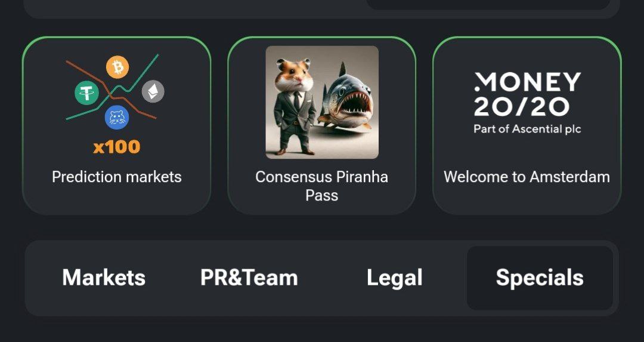This screenshot has height=342, width=644.
Task: Click the 'Part of Ascential plc' text
Action: click(x=527, y=129)
